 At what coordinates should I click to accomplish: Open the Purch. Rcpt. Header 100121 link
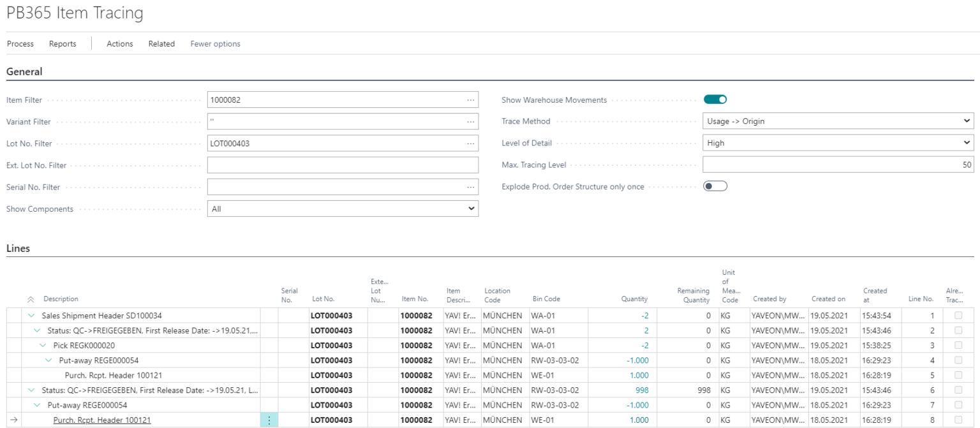(103, 420)
